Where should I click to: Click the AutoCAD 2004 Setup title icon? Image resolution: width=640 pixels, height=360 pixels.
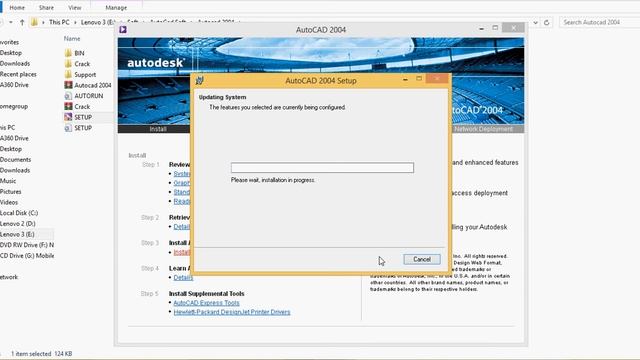pyautogui.click(x=200, y=80)
